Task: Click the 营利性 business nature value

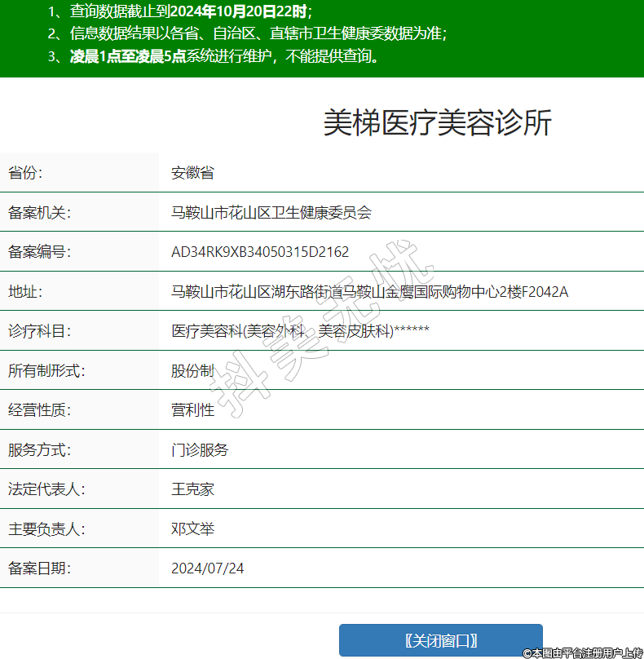Action: click(192, 410)
